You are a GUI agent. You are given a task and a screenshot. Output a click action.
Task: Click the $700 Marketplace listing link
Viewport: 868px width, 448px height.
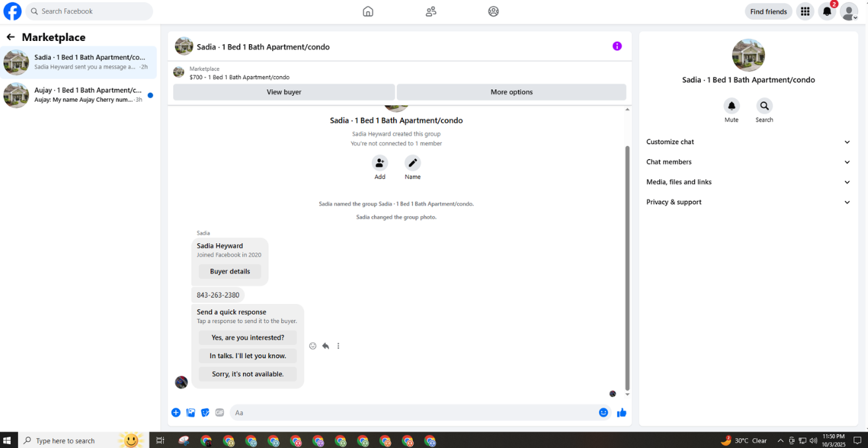point(239,77)
